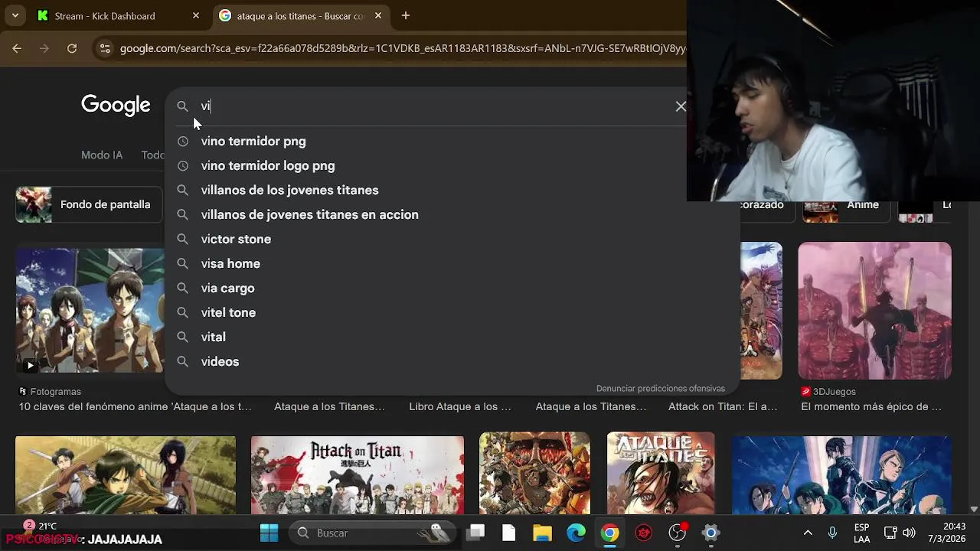Click magnifier icon beside victor stone
Viewport: 980px width, 551px height.
click(182, 239)
